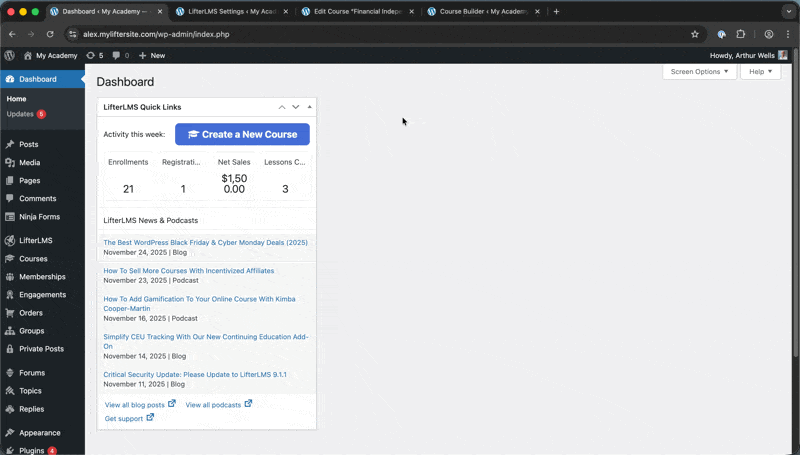This screenshot has width=800, height=455.
Task: Open the Memberships sidebar icon
Action: click(x=10, y=277)
